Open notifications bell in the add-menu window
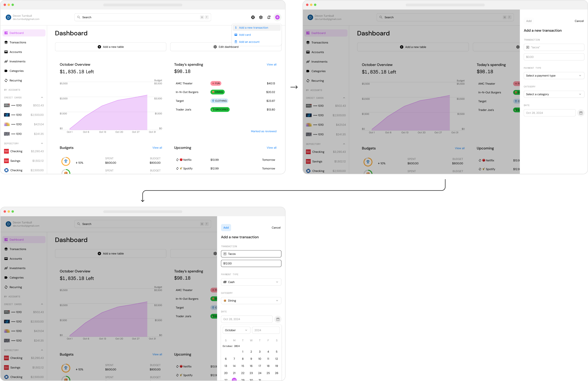This screenshot has width=588, height=381. tap(269, 17)
